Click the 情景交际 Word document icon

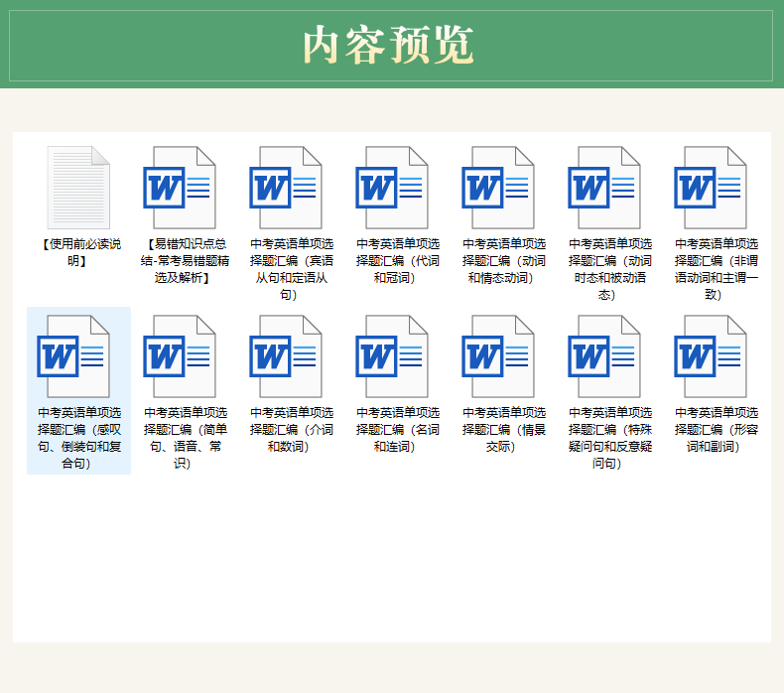pos(498,356)
